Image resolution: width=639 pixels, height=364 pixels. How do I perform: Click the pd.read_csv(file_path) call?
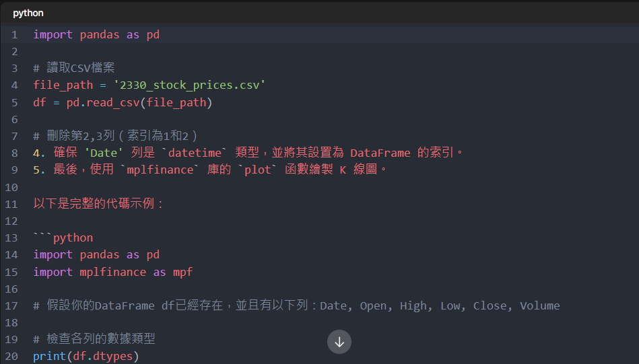(x=139, y=102)
